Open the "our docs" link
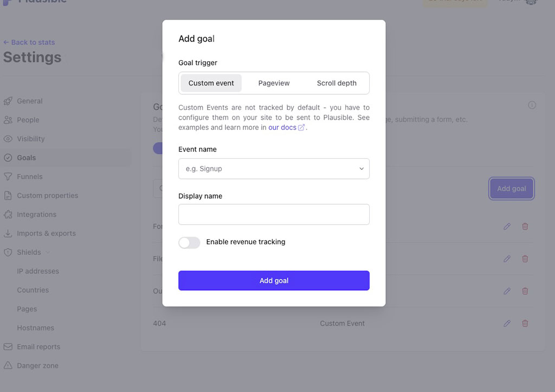Screen dimensions: 555x392 (283, 127)
